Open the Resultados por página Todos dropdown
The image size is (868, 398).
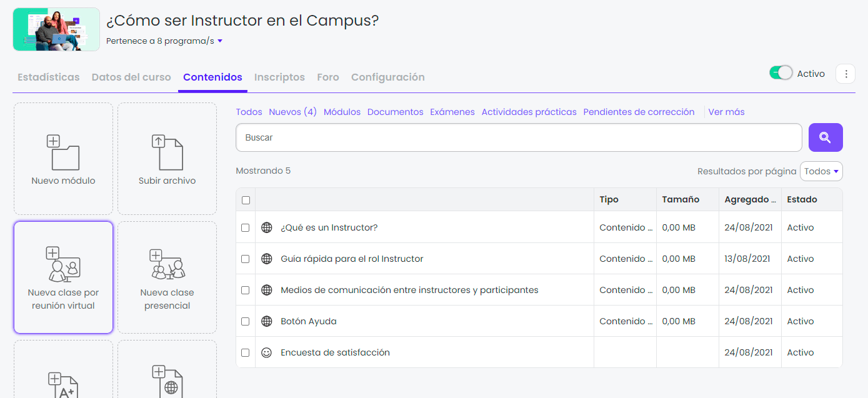(x=821, y=171)
